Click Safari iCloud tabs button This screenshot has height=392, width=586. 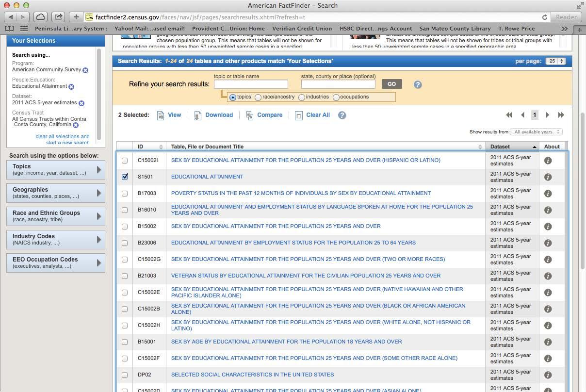click(x=40, y=17)
